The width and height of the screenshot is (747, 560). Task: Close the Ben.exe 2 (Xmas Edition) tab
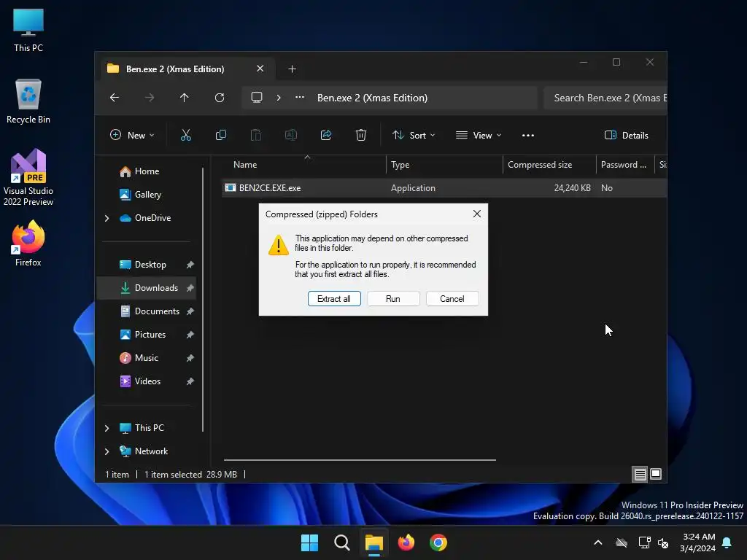coord(260,69)
